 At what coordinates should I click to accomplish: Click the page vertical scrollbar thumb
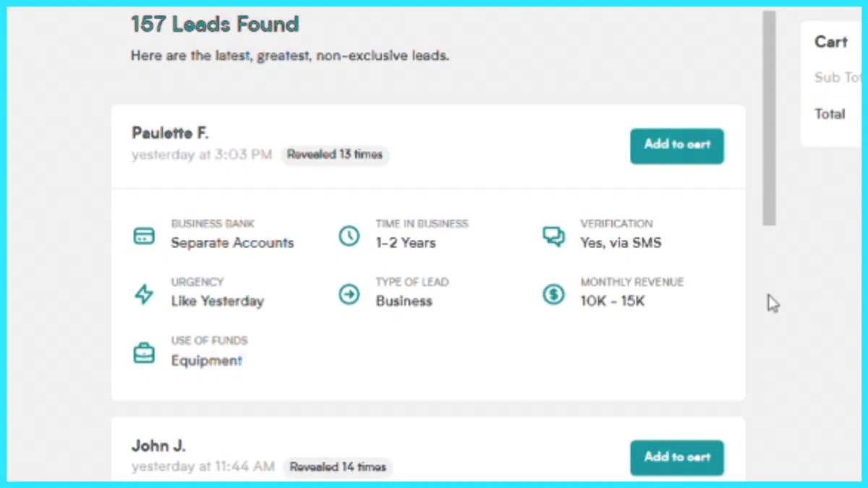769,118
